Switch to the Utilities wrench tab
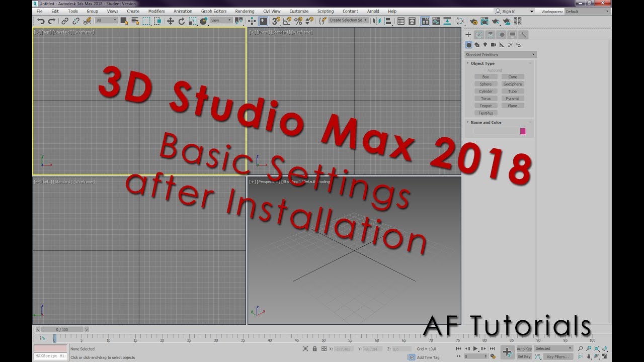This screenshot has height=362, width=644. pyautogui.click(x=524, y=35)
